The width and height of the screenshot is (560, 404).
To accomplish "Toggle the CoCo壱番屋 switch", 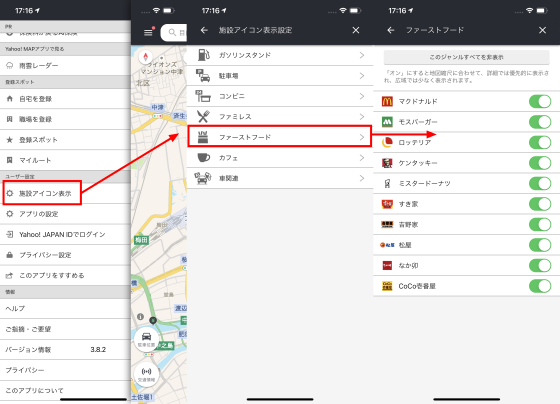I will 540,286.
